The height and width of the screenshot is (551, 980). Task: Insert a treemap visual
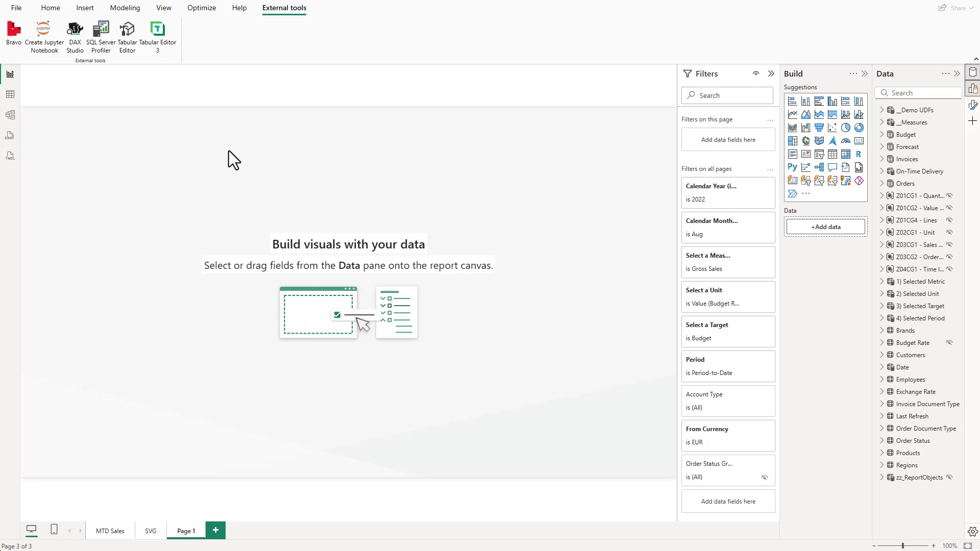click(792, 141)
